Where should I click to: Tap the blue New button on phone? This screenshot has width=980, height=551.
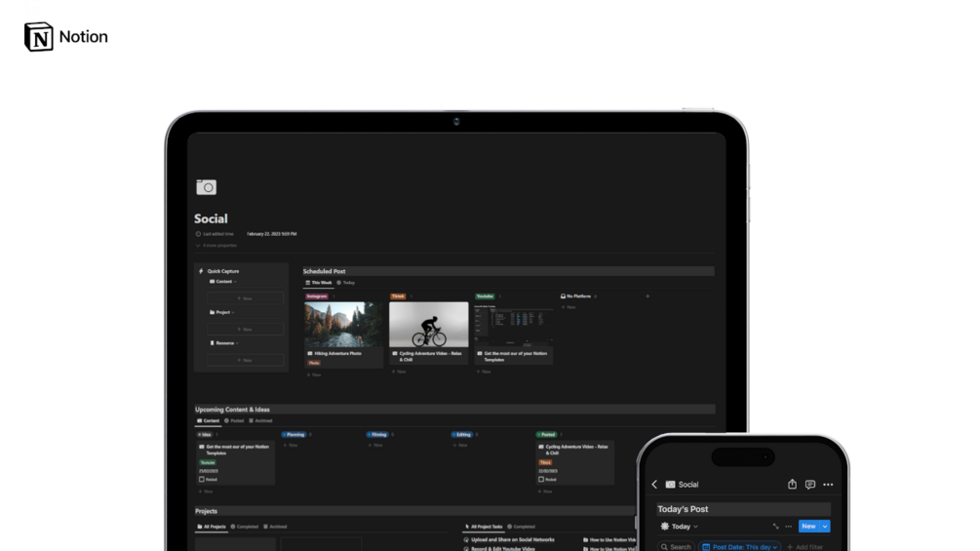click(x=808, y=526)
